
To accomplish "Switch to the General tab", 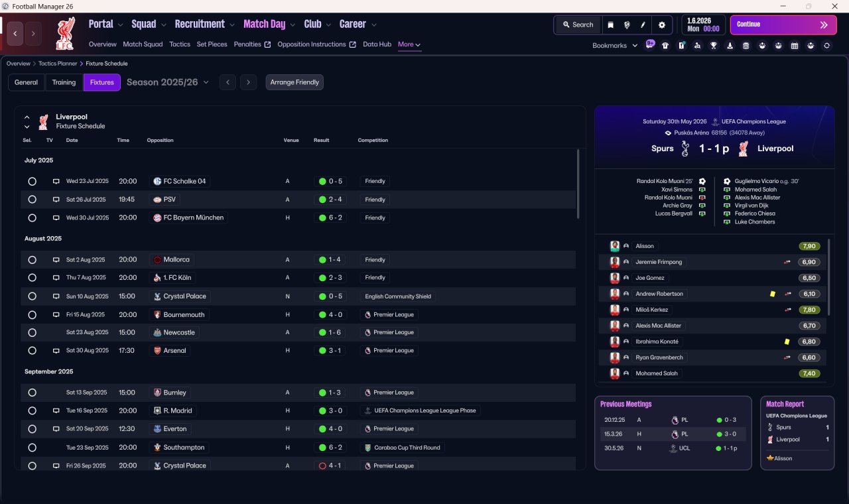I will coord(27,82).
